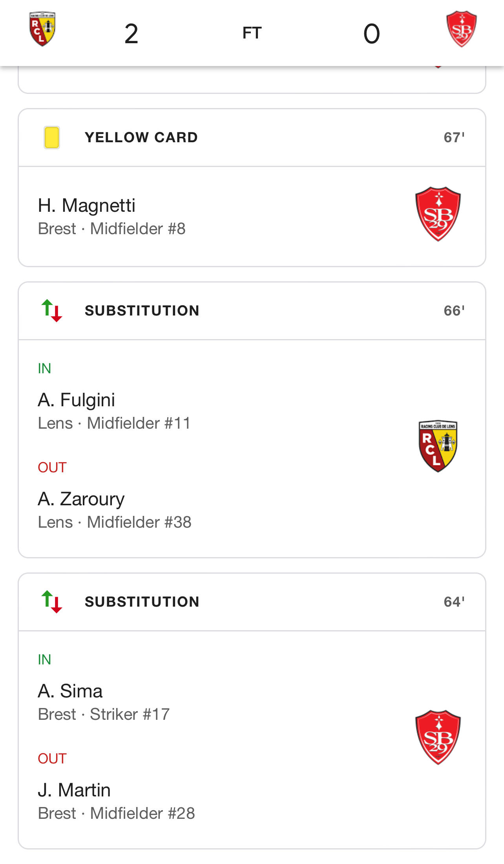Tap the Lens crest in score header
The width and height of the screenshot is (504, 864).
coord(42,29)
